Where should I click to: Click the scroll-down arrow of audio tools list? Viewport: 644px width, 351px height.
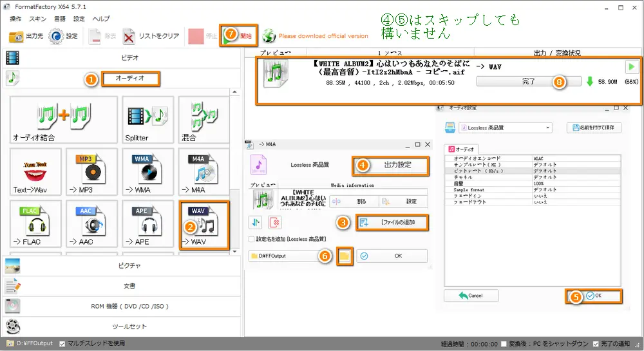click(234, 251)
